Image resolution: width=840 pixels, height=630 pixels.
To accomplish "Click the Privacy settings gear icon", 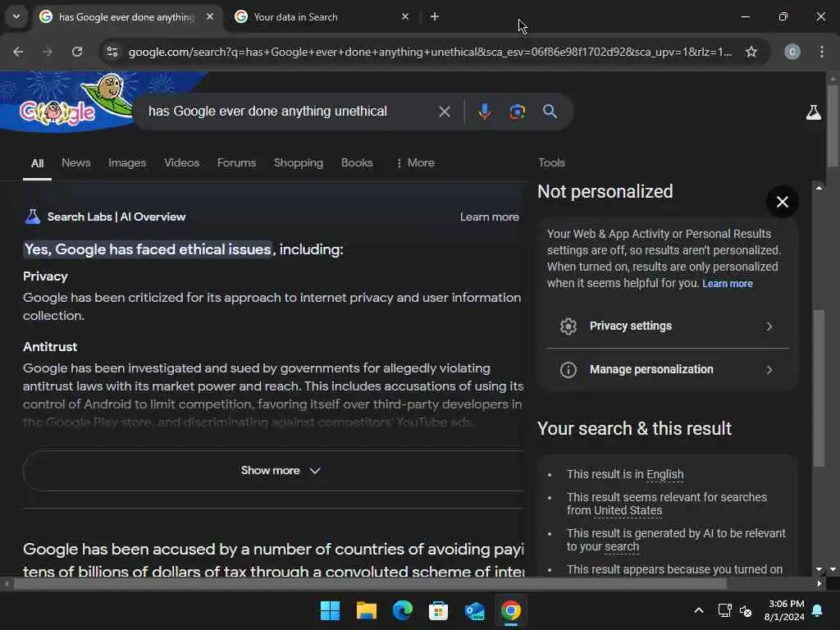I will 568,326.
